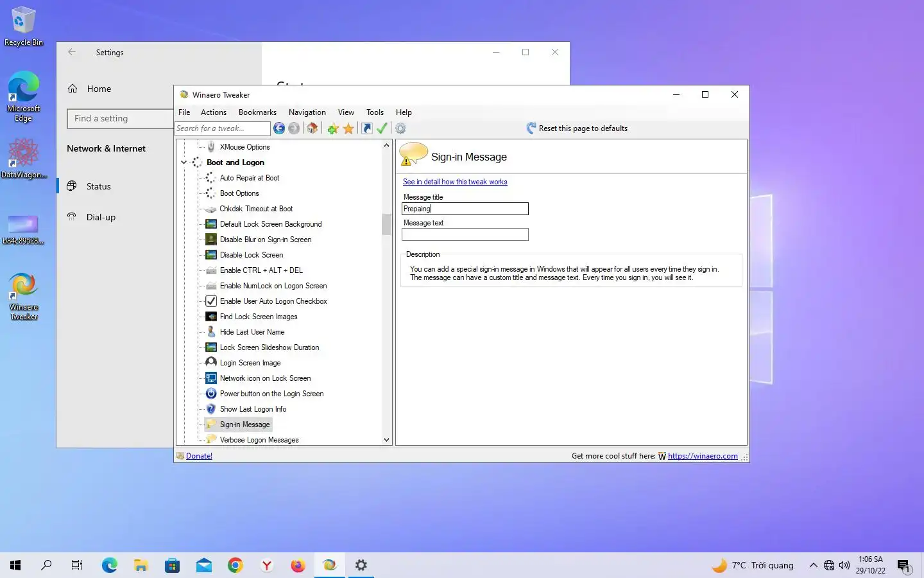Click the create shortcut icon in toolbar
This screenshot has width=924, height=578.
367,128
